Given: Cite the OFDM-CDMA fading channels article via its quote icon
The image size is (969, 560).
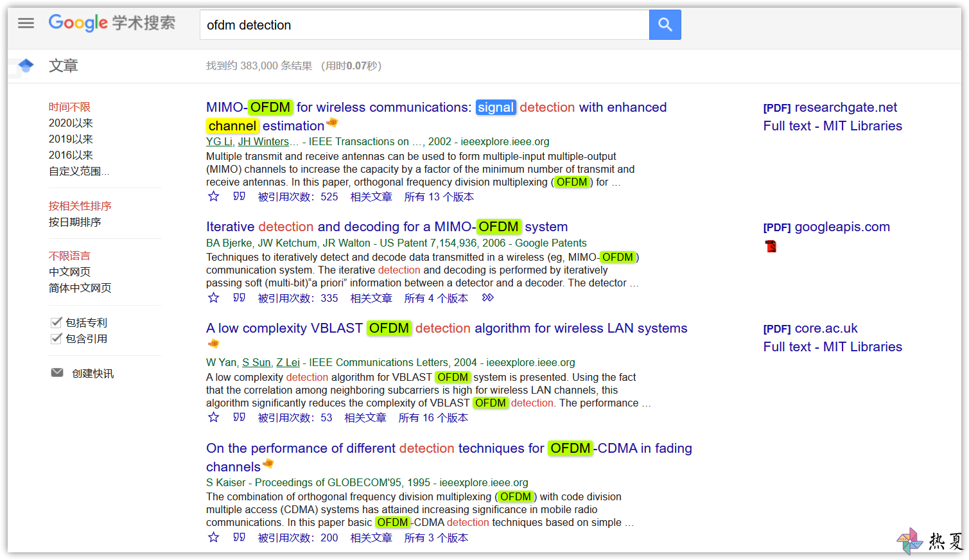Looking at the screenshot, I should tap(239, 538).
